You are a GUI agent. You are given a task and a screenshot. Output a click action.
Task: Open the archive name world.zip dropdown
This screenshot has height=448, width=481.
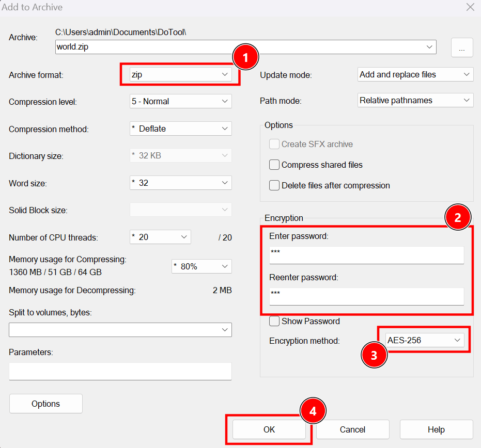pyautogui.click(x=246, y=47)
